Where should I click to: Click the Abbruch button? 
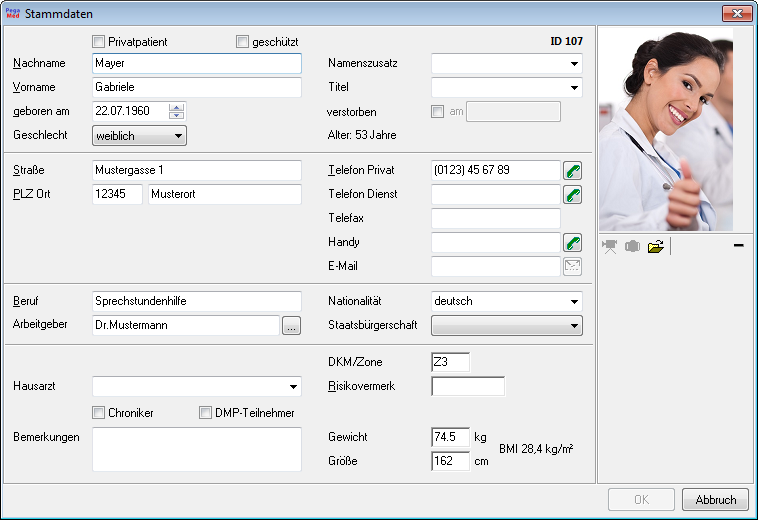pos(715,500)
